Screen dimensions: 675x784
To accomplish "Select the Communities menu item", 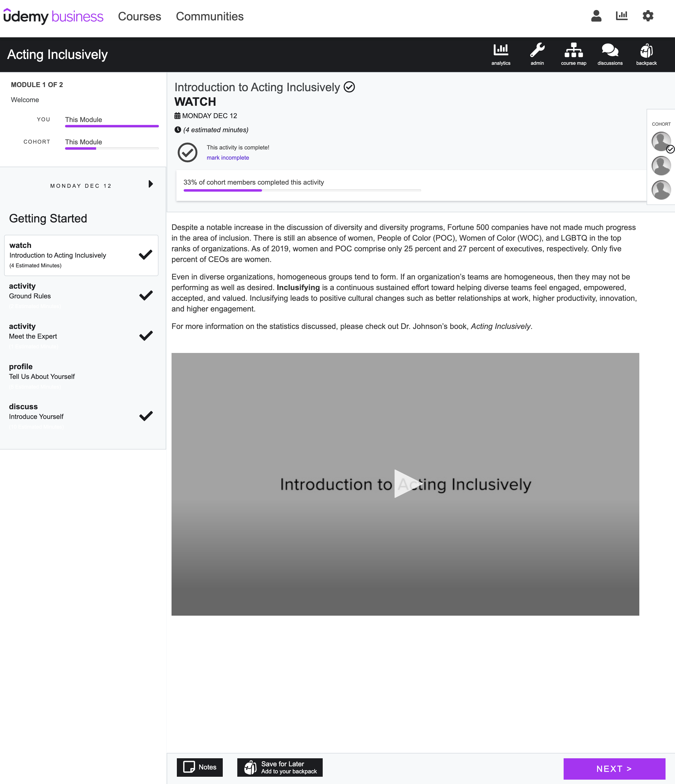I will (209, 16).
